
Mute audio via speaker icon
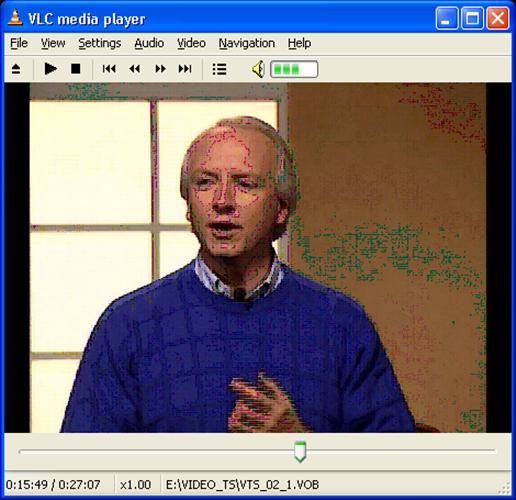[258, 69]
